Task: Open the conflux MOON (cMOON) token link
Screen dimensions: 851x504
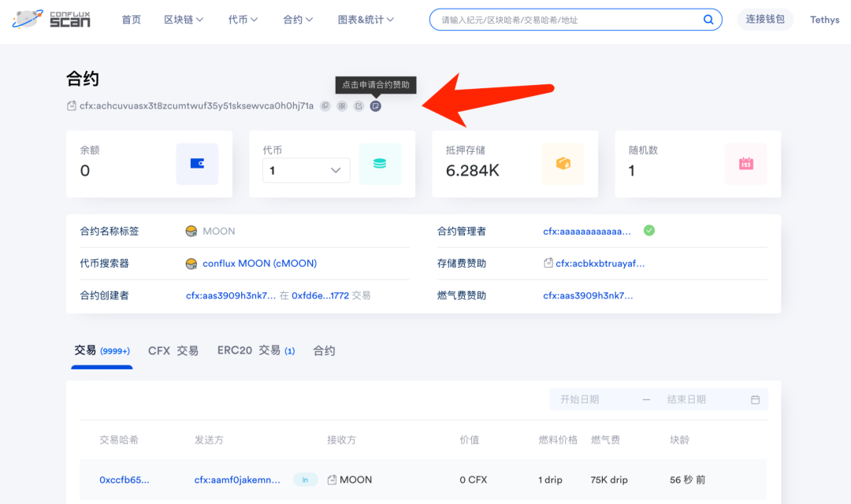Action: coord(259,264)
